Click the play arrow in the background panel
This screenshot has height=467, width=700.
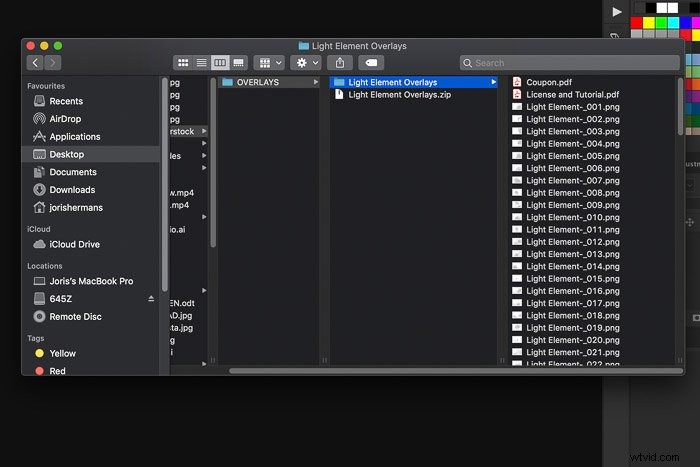pos(617,12)
